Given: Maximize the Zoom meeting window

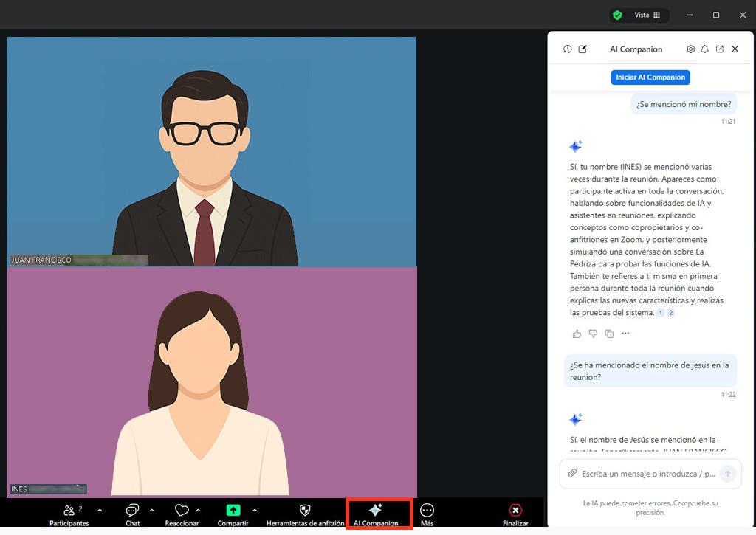Looking at the screenshot, I should click(x=716, y=15).
